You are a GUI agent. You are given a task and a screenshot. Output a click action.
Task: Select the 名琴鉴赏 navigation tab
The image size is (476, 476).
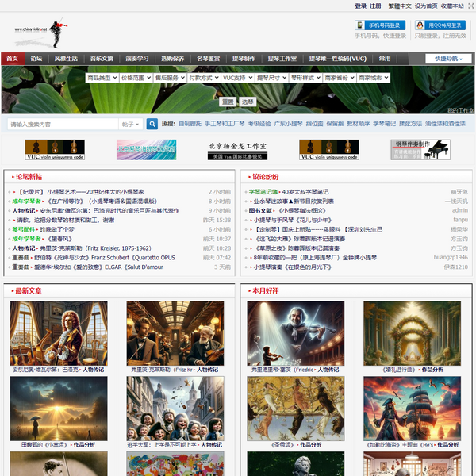point(208,59)
